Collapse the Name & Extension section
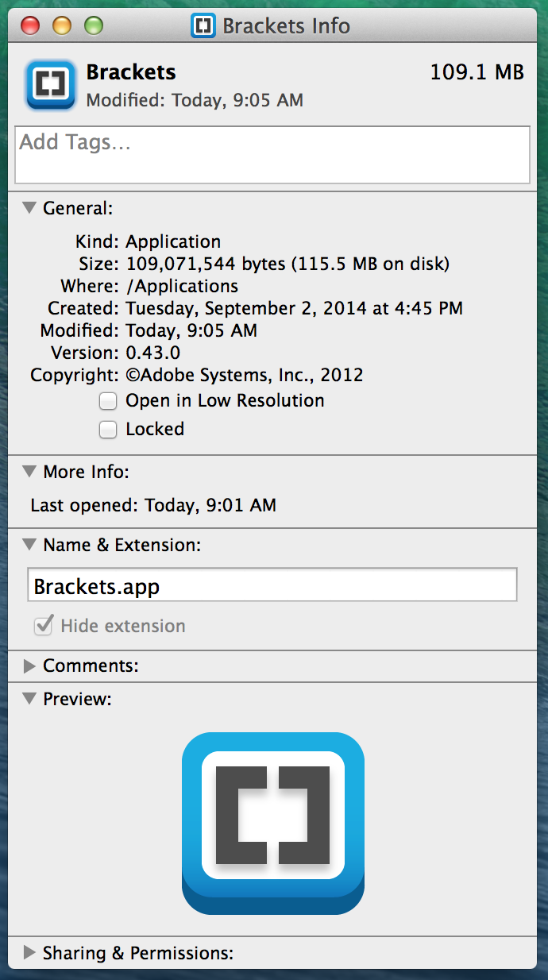This screenshot has height=980, width=548. (x=29, y=544)
